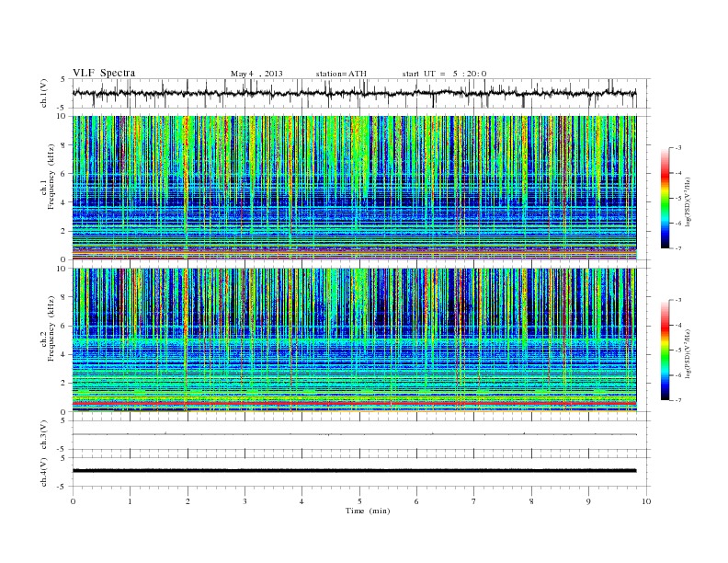Select the "May 4, 2013" date text
Screen dimensions: 728x563
pyautogui.click(x=256, y=74)
